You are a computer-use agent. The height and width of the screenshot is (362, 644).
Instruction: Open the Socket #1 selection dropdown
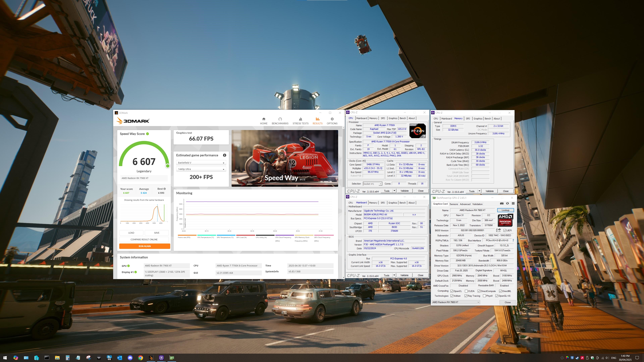point(372,184)
